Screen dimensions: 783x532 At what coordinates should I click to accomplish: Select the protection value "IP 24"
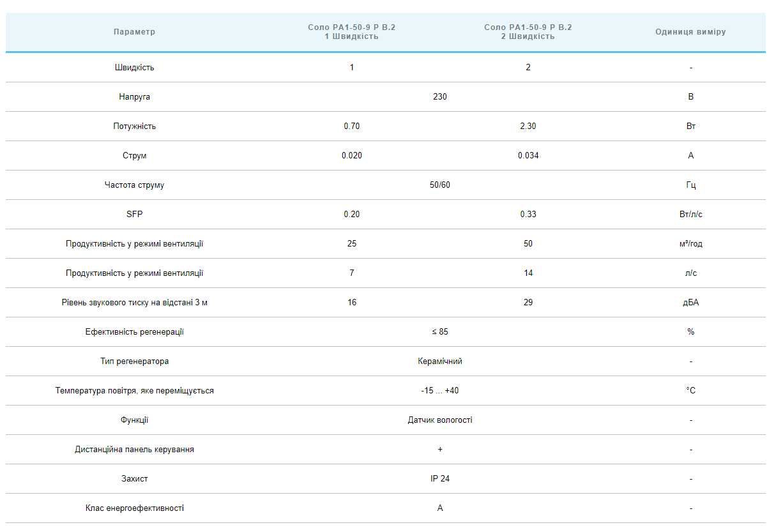440,479
